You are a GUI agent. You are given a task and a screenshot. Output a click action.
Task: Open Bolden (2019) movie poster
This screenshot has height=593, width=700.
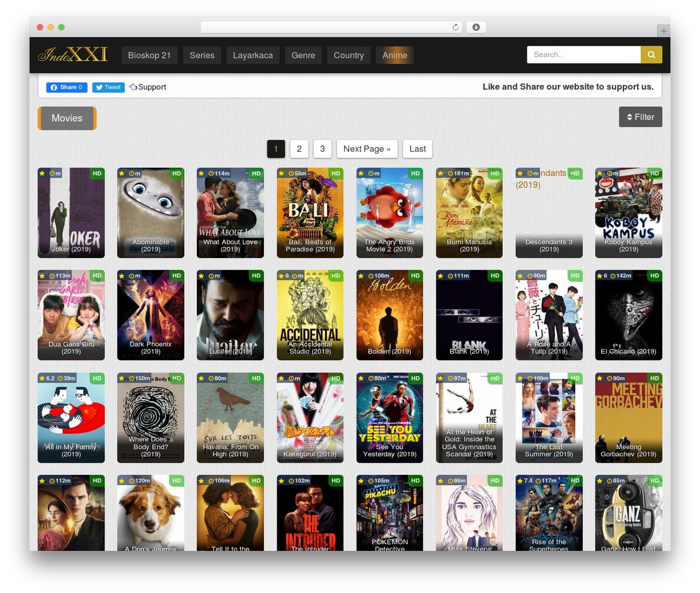[x=390, y=315]
